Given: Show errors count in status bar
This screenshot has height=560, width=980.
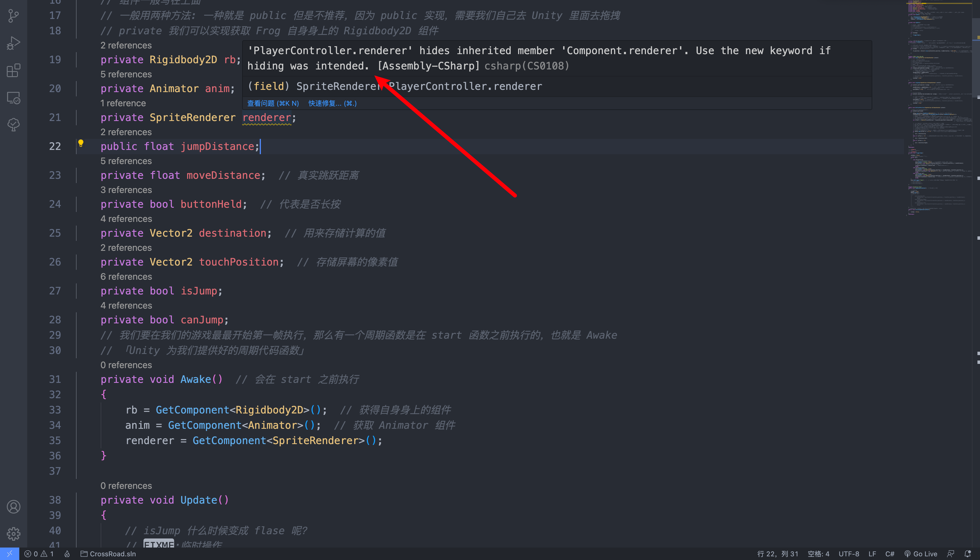Looking at the screenshot, I should (x=31, y=554).
